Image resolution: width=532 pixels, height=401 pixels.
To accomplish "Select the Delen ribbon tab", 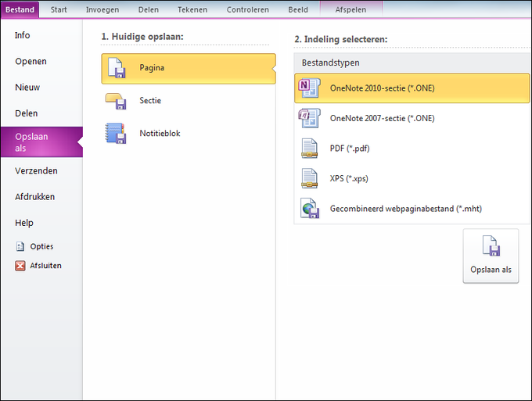I will [x=149, y=9].
